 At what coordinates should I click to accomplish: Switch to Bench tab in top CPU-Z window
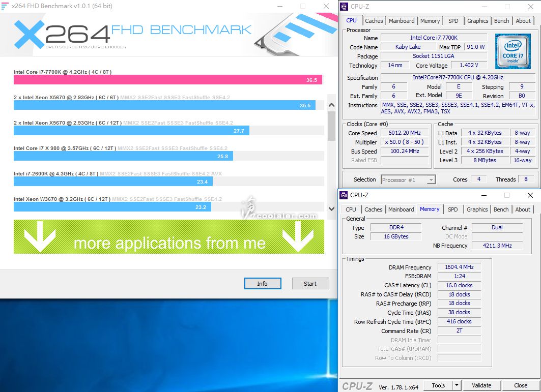click(501, 21)
